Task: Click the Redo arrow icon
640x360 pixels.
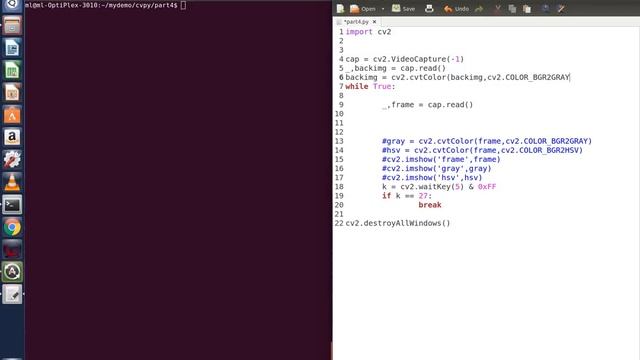Action: [x=479, y=9]
